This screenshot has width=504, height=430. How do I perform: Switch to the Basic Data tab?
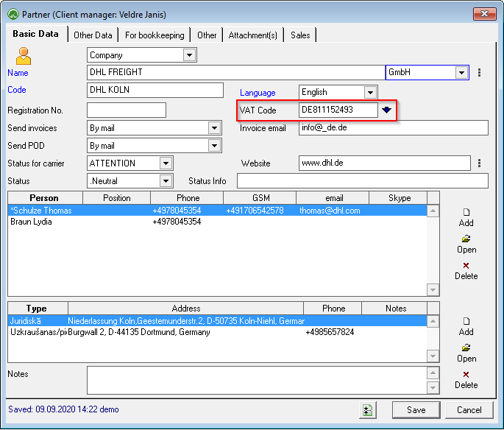[x=35, y=34]
